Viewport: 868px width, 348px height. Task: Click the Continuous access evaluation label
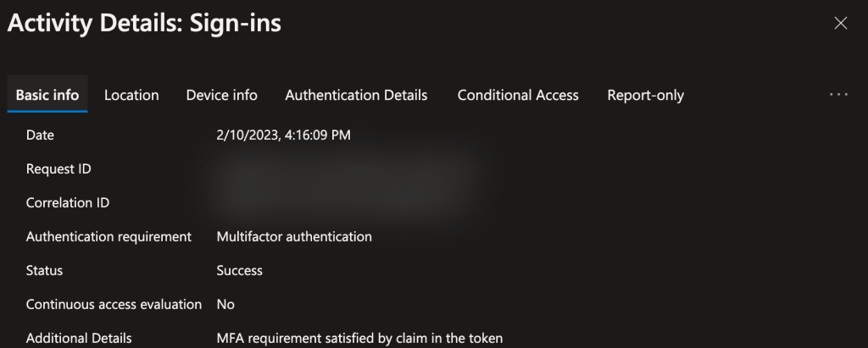click(x=114, y=304)
